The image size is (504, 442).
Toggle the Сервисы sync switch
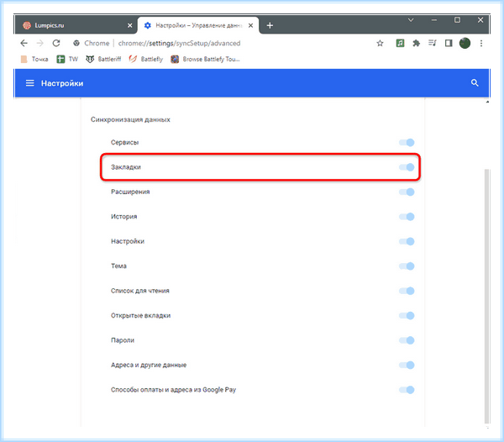(407, 142)
